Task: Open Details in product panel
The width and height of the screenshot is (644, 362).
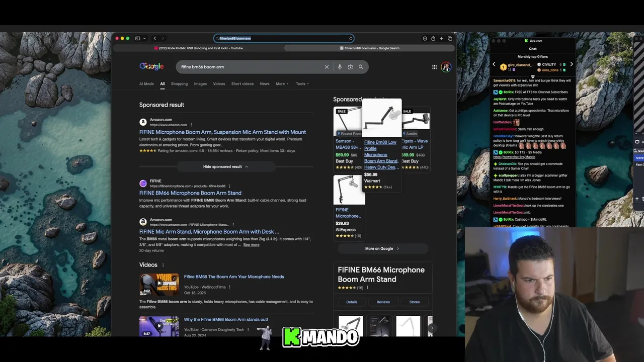Action: (x=352, y=302)
